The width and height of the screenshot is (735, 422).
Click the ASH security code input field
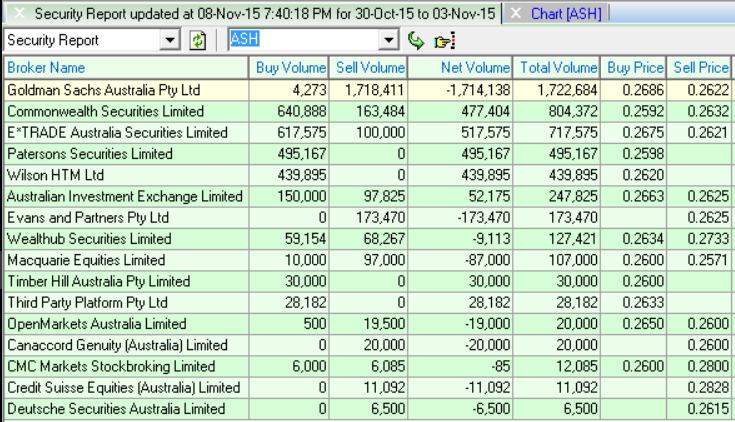click(x=304, y=40)
